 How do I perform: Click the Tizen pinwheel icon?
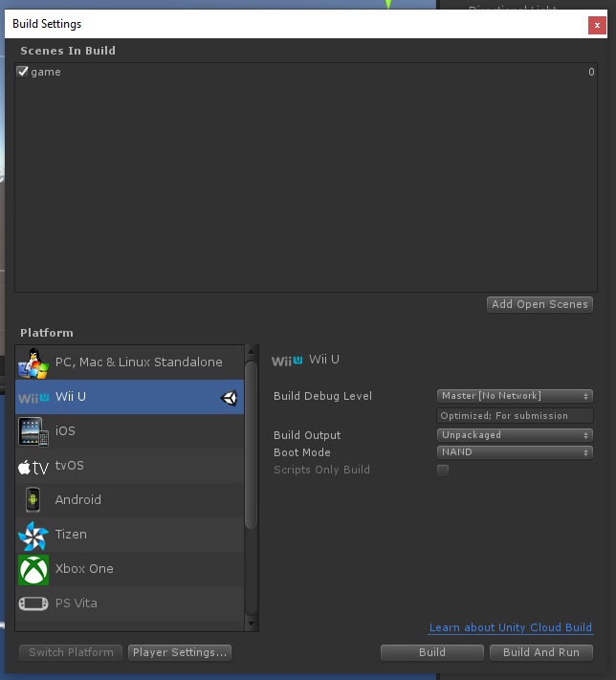33,536
